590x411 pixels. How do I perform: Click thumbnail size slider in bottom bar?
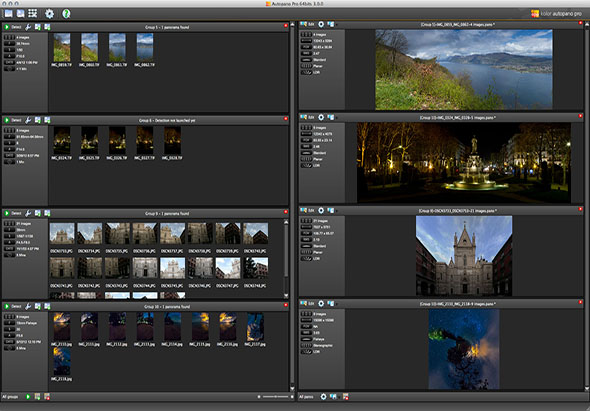click(275, 397)
